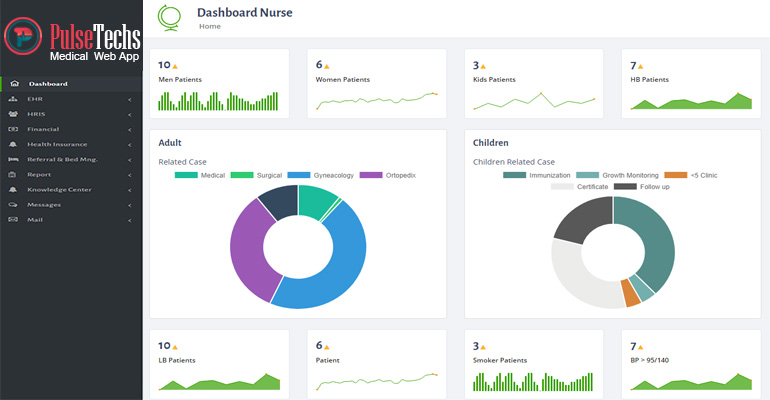Toggle the Follow up legend color box
Image resolution: width=770 pixels, height=400 pixels.
pos(625,187)
